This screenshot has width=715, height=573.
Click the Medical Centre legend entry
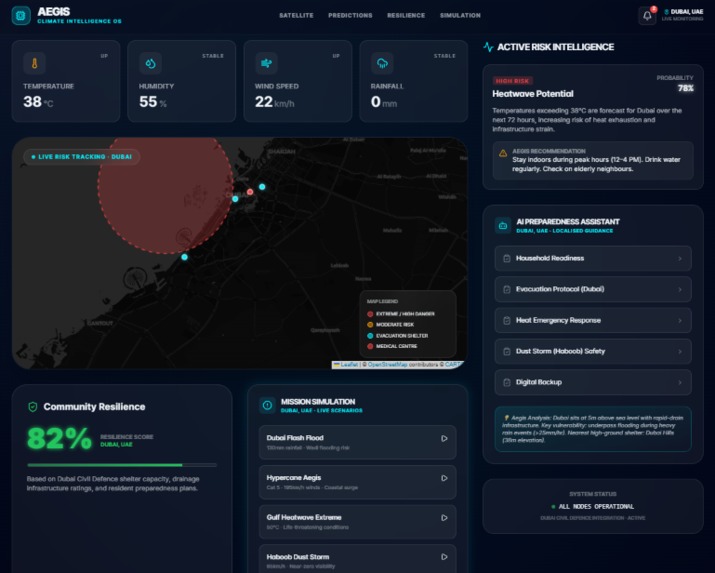click(x=392, y=346)
